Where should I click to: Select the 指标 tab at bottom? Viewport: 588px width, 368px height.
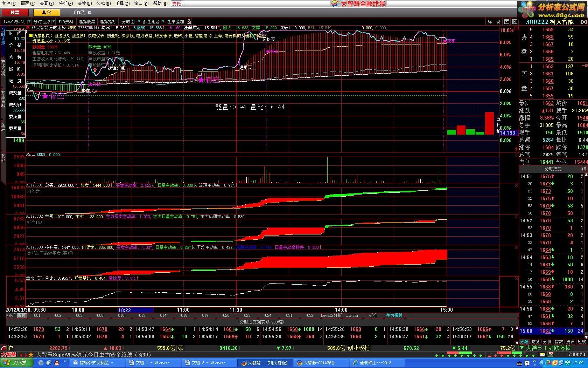tap(11, 315)
